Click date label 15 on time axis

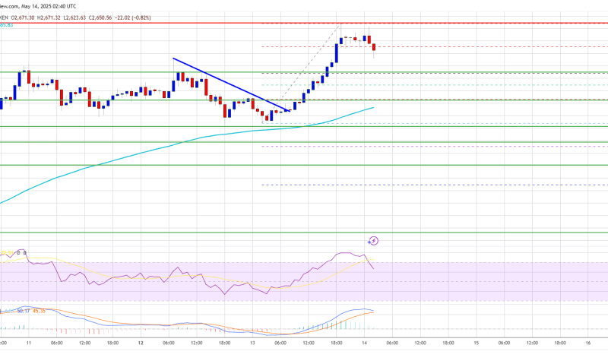[x=477, y=343]
